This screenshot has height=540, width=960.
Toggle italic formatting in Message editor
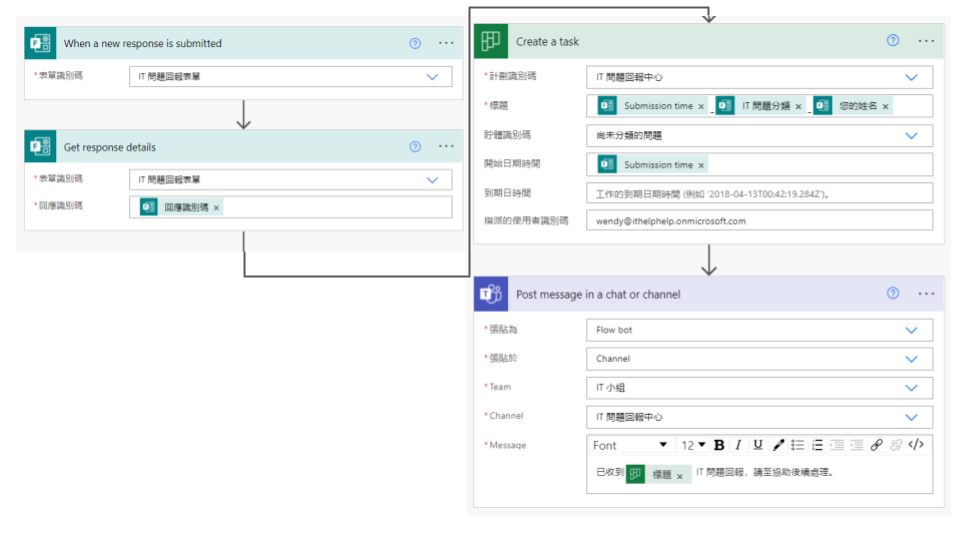pyautogui.click(x=738, y=445)
